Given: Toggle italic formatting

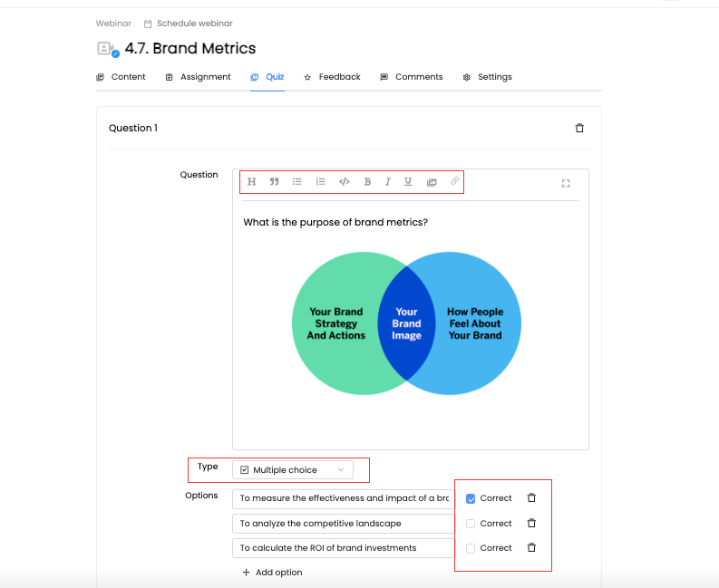Looking at the screenshot, I should click(387, 181).
